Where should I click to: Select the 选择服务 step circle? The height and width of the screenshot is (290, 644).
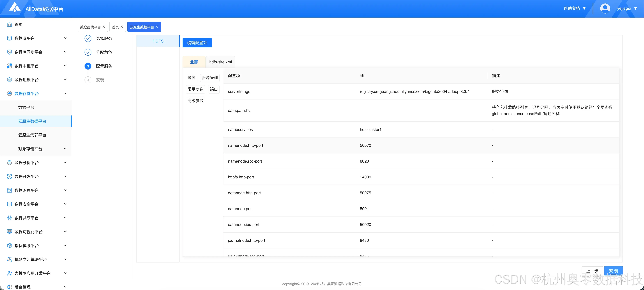point(88,38)
